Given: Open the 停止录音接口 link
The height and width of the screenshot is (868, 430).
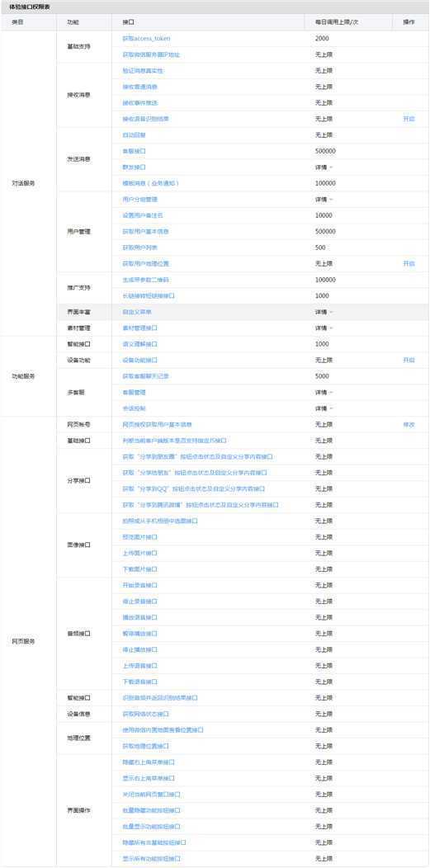Looking at the screenshot, I should [139, 601].
